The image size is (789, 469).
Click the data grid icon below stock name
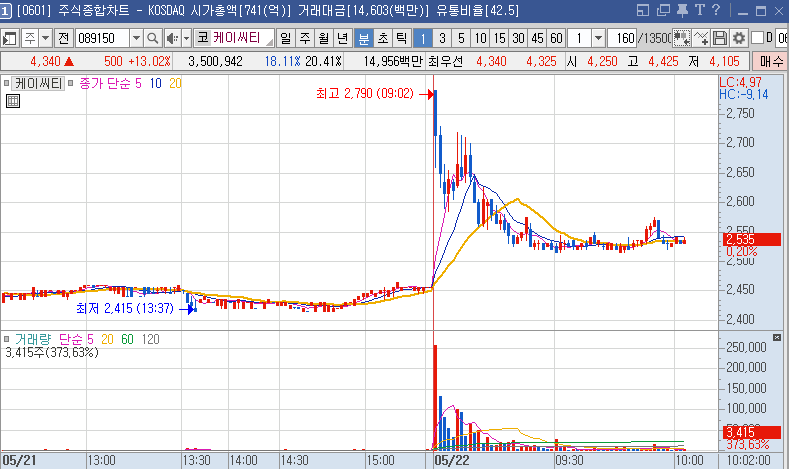coord(12,101)
